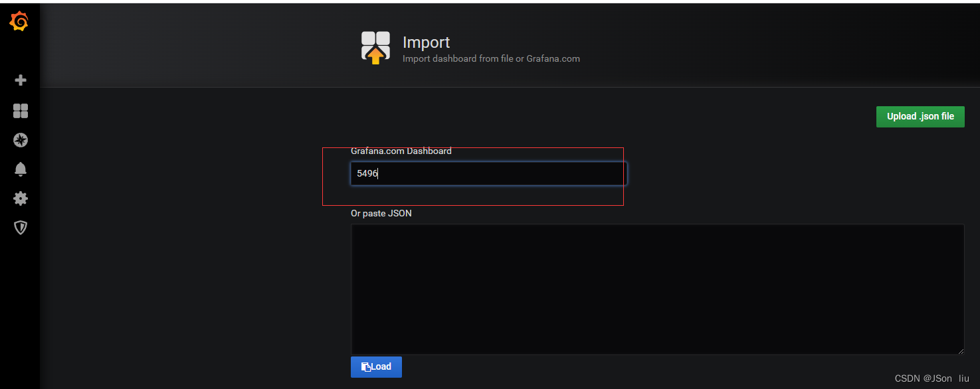Open the Grafana home logo
Screen dimensions: 980x389
(x=20, y=22)
